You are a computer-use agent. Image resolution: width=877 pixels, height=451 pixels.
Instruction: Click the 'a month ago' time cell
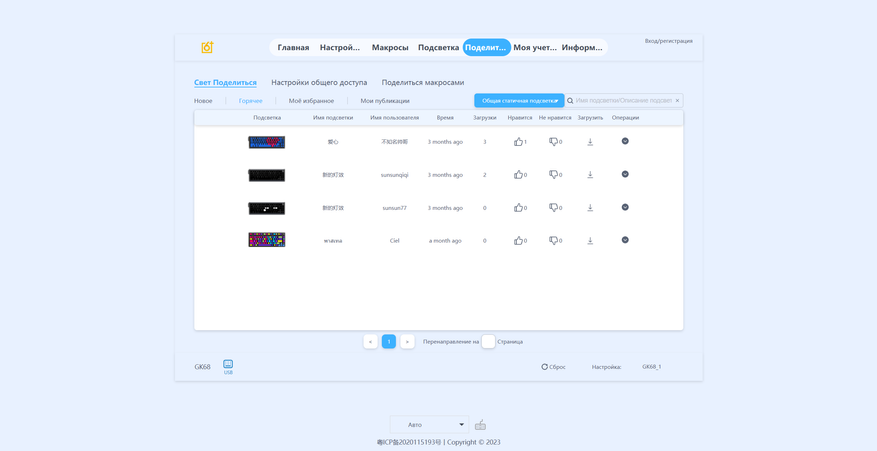(x=445, y=241)
